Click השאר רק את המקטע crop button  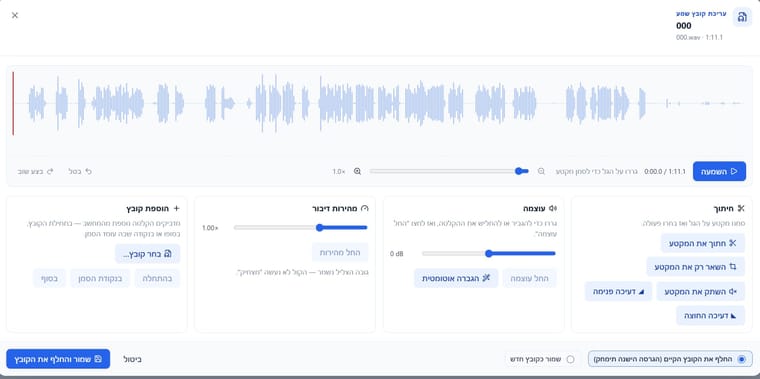click(x=696, y=267)
